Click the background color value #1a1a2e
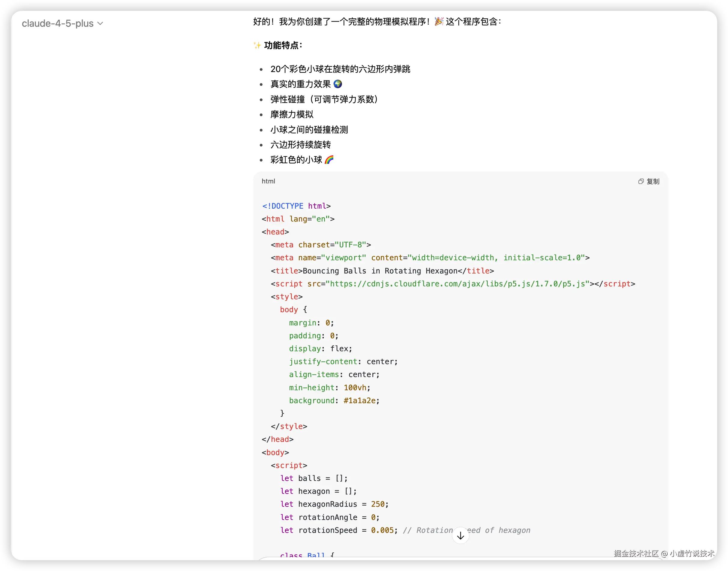Viewport: 728px width, 571px height. 359,400
